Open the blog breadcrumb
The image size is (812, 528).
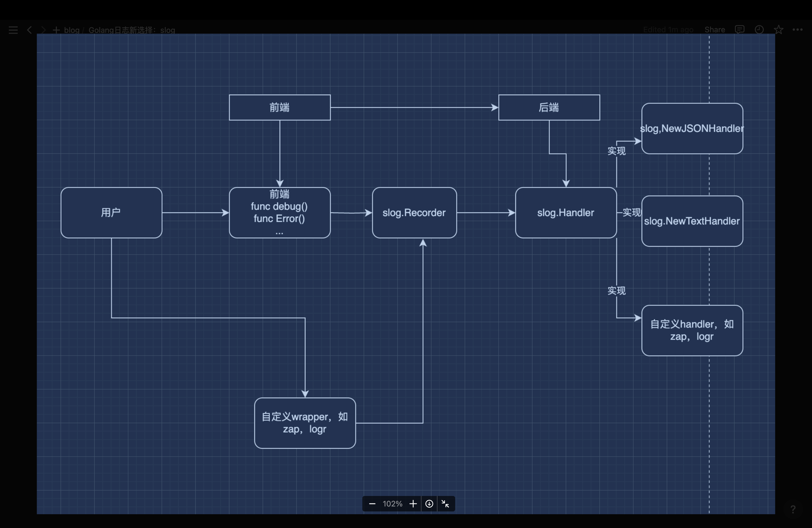point(72,30)
